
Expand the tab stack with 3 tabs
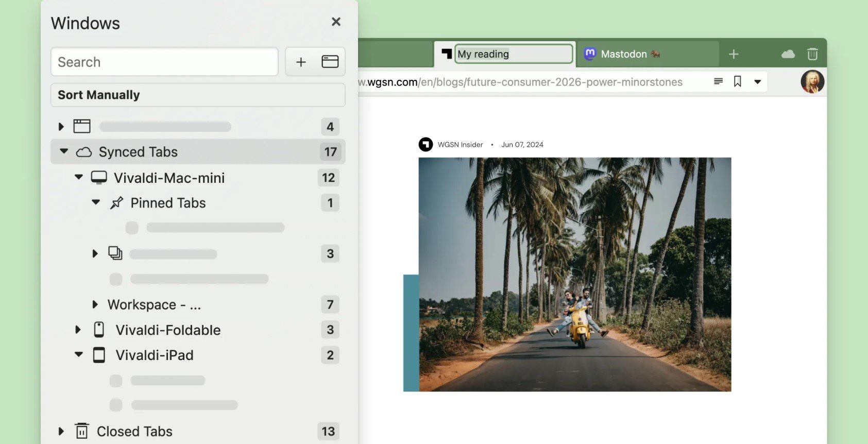point(95,253)
